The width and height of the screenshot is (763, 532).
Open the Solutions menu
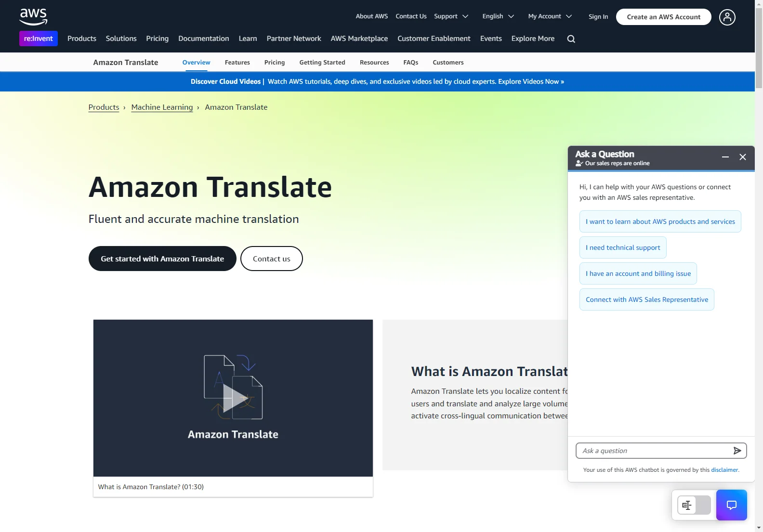pyautogui.click(x=121, y=39)
